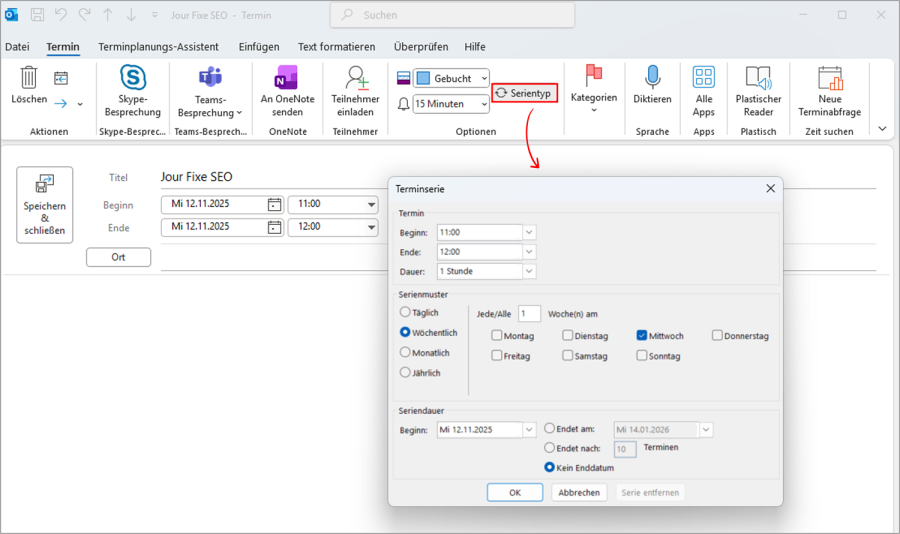Open the Dauer 1 Stunde dropdown
Screen dimensions: 900x534
529,271
